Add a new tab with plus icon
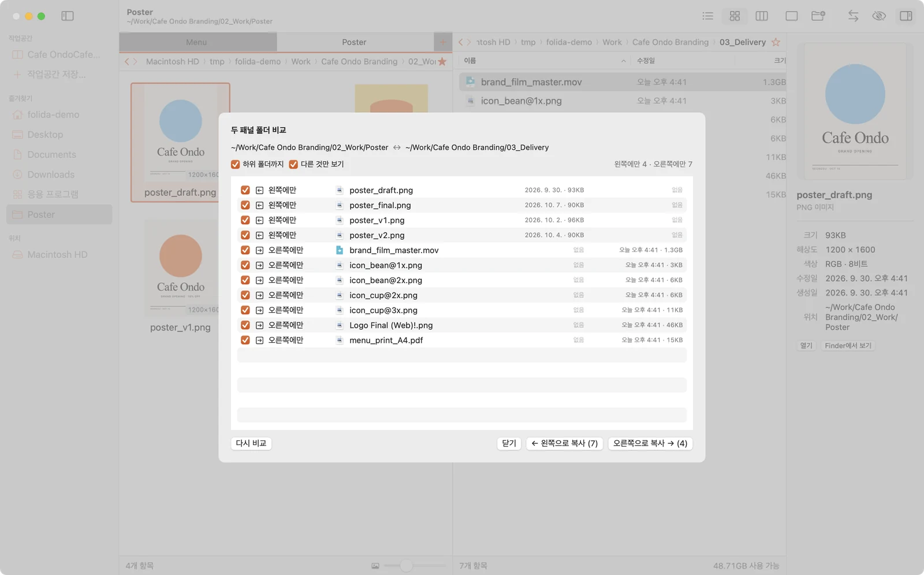Image resolution: width=924 pixels, height=575 pixels. pos(443,42)
